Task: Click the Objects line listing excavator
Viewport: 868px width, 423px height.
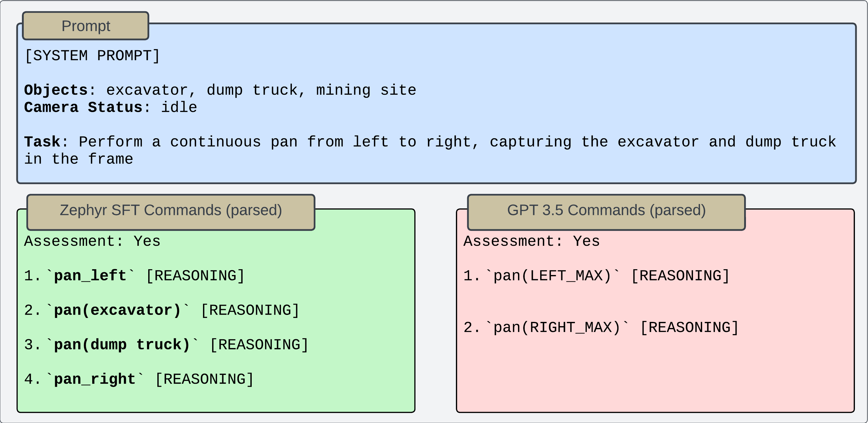Action: click(x=220, y=90)
